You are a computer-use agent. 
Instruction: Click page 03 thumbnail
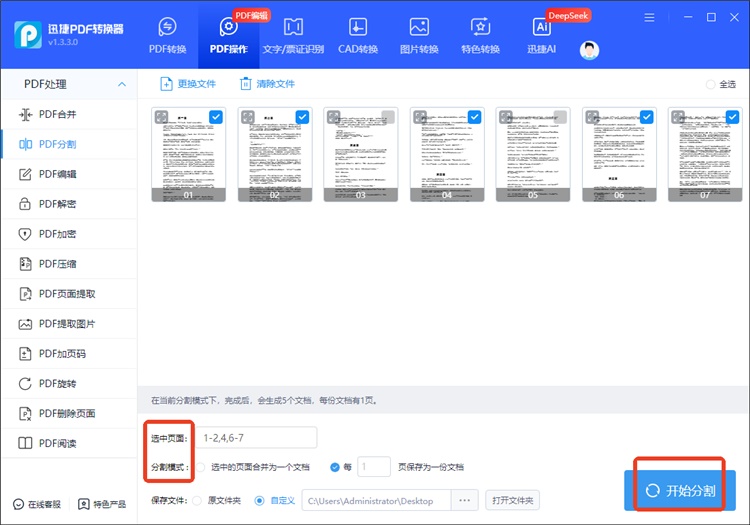pos(361,154)
